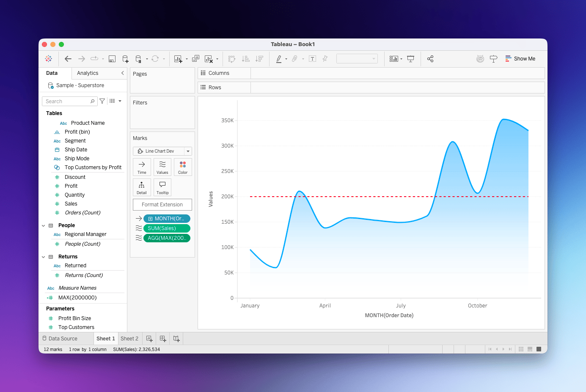
Task: Open the mark type dropdown Line Chart Dev
Action: tap(162, 151)
